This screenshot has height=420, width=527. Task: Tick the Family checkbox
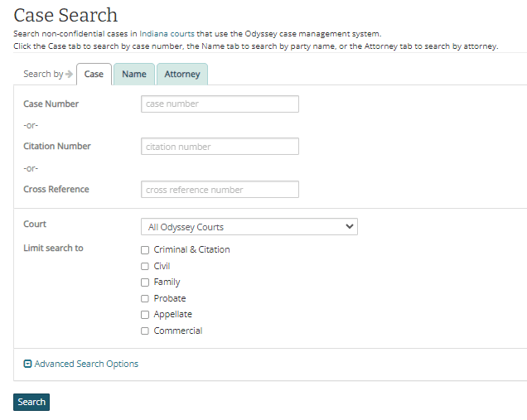click(x=145, y=282)
